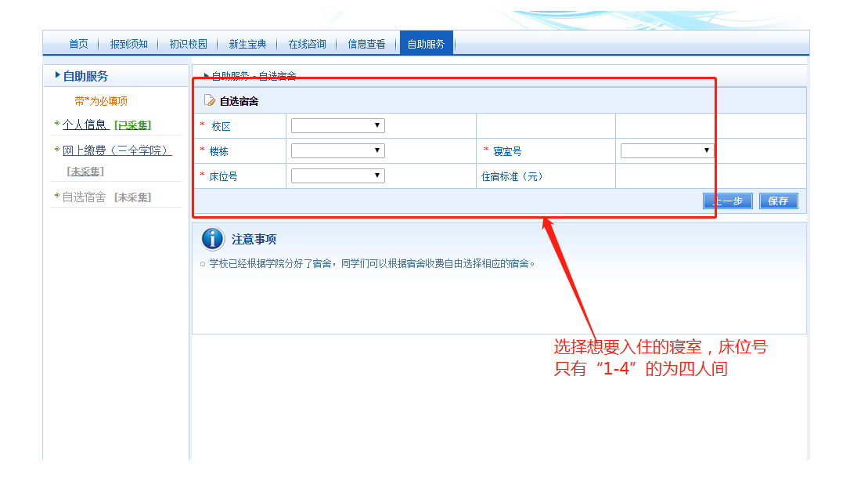Screen dimensions: 868x492
Task: Expand the 床位号 bed number dropdown
Action: coord(337,175)
